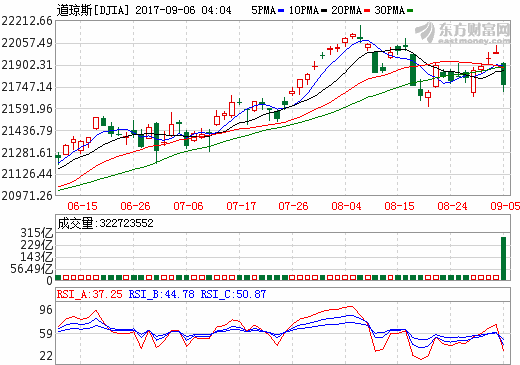Click the date label 09-05

pos(505,206)
